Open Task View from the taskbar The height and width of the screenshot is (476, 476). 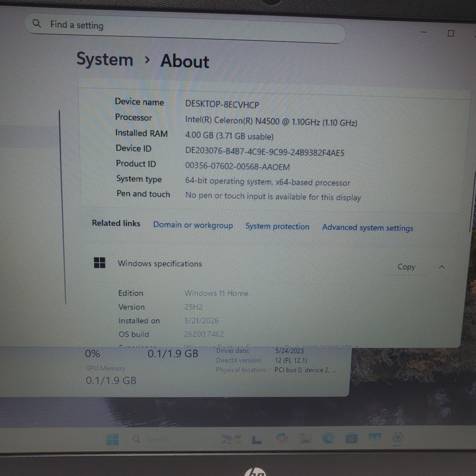click(x=256, y=439)
